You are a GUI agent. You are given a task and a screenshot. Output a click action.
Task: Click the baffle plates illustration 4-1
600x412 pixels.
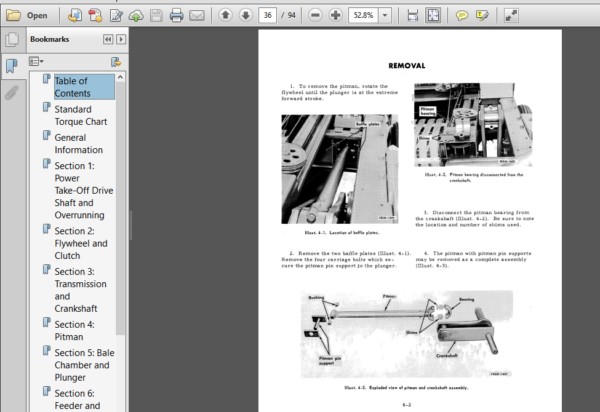tap(340, 169)
